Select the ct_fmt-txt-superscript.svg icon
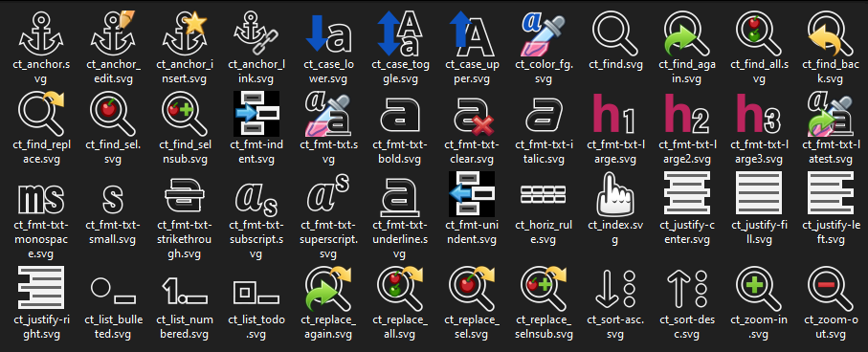This screenshot has height=352, width=868. coord(328,194)
